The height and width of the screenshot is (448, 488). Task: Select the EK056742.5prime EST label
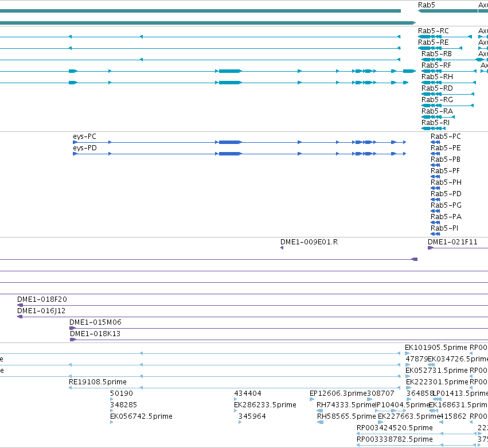[141, 417]
